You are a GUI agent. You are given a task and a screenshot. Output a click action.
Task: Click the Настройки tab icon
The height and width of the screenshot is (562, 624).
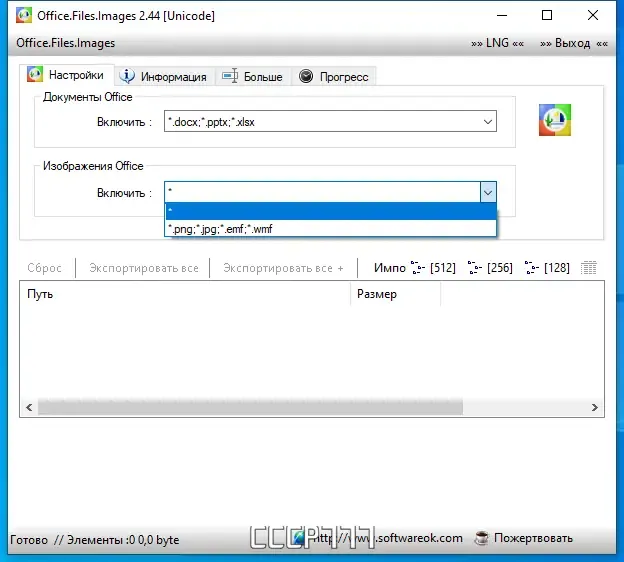pyautogui.click(x=35, y=74)
